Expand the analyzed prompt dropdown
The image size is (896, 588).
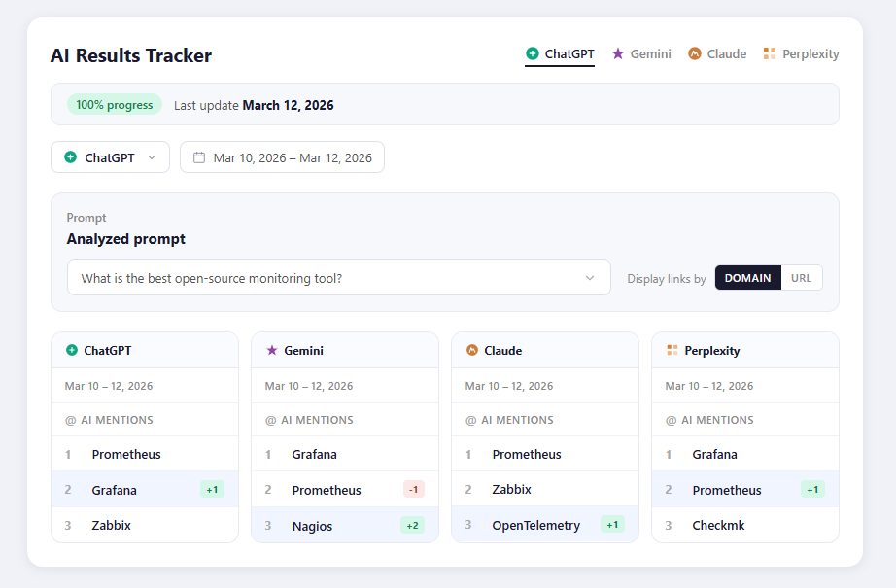click(339, 278)
